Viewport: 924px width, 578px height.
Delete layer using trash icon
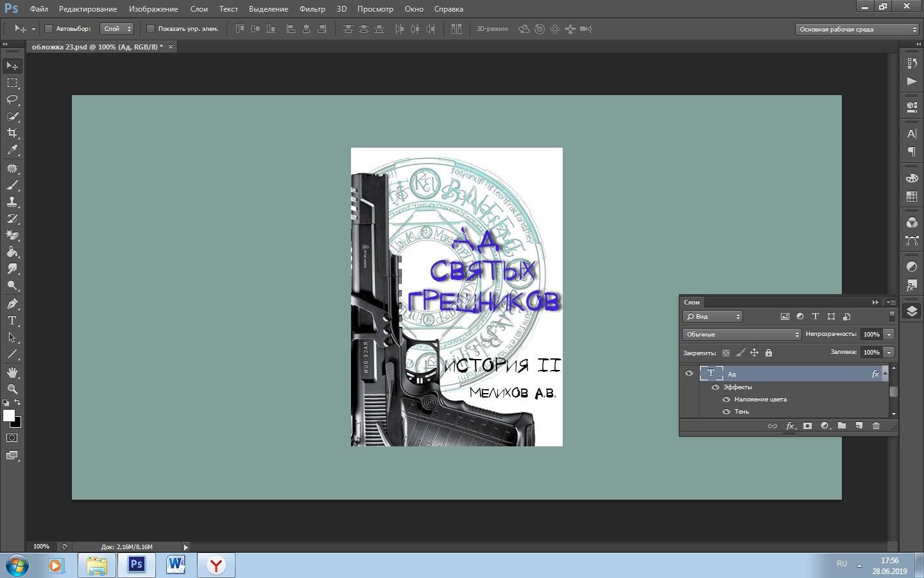point(876,426)
